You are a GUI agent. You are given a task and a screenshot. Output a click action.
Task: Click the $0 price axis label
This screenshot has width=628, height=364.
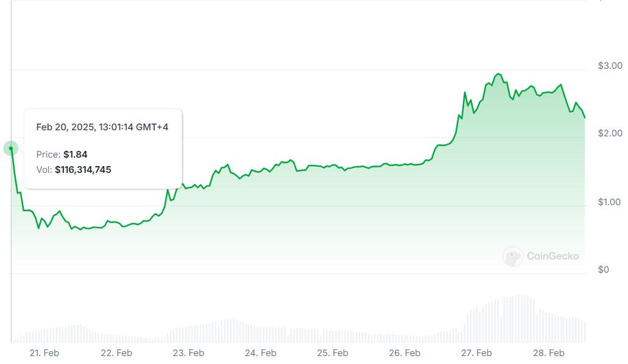coord(603,270)
